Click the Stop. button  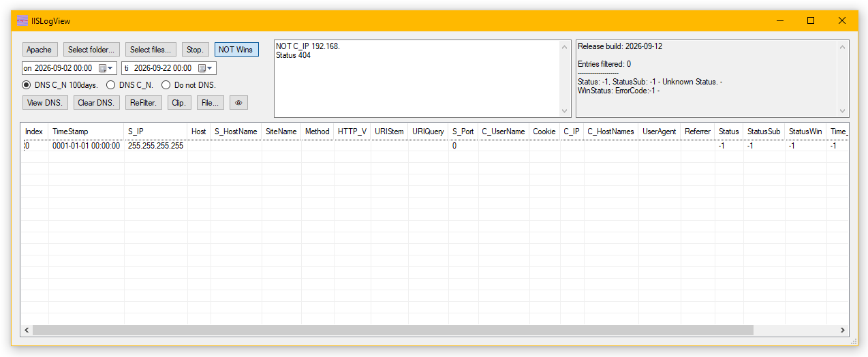click(196, 50)
